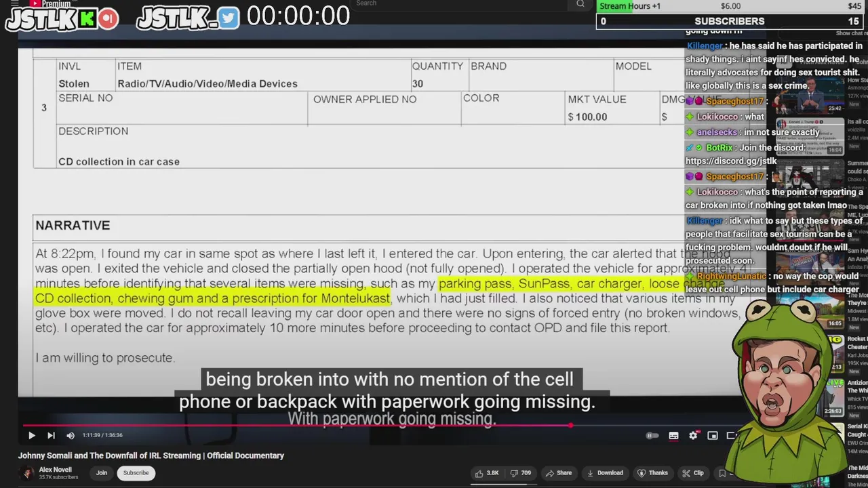Subscribe to Alex Novell channel
Viewport: 868px width, 488px height.
pos(136,473)
